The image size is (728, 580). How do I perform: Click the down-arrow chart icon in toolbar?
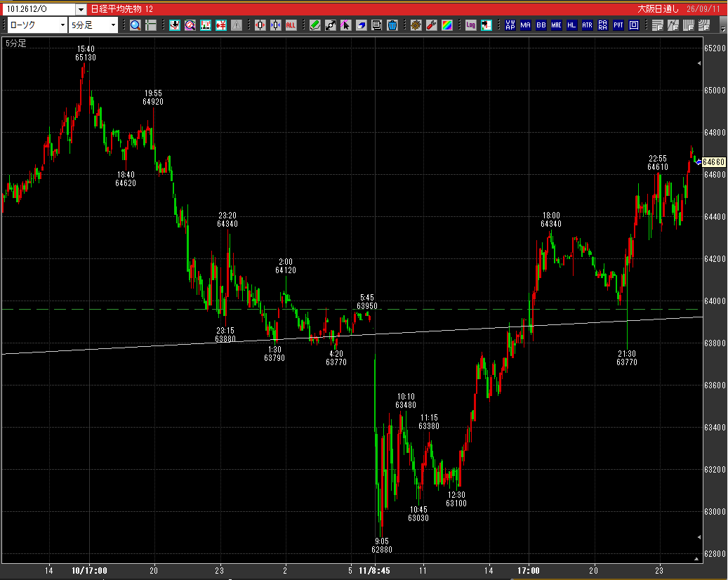click(175, 25)
